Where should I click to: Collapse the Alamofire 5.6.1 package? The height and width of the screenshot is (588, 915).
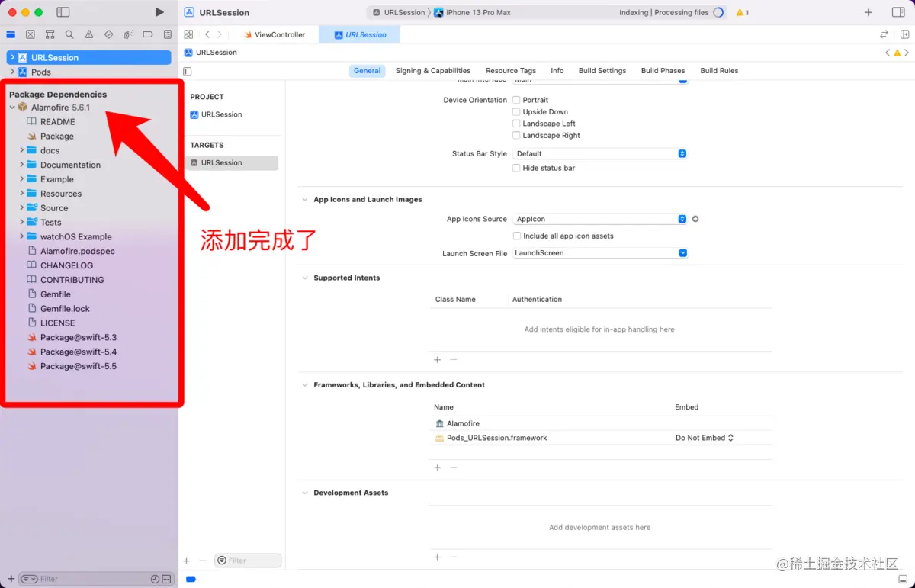pyautogui.click(x=12, y=108)
